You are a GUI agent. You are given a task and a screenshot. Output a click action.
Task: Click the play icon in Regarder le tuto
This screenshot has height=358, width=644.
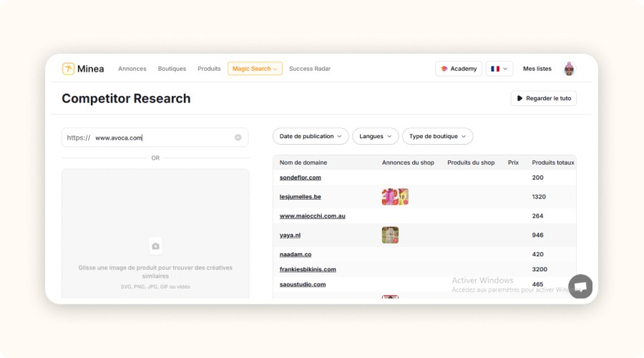[x=519, y=98]
